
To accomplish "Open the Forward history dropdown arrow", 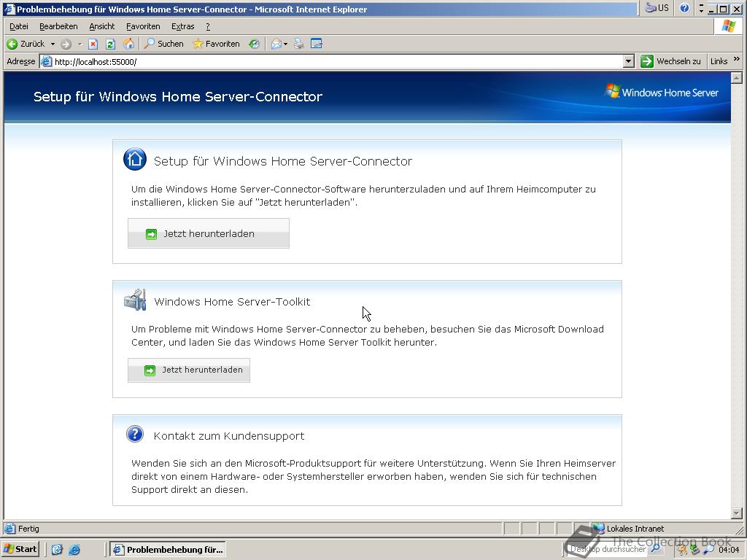I will (80, 44).
